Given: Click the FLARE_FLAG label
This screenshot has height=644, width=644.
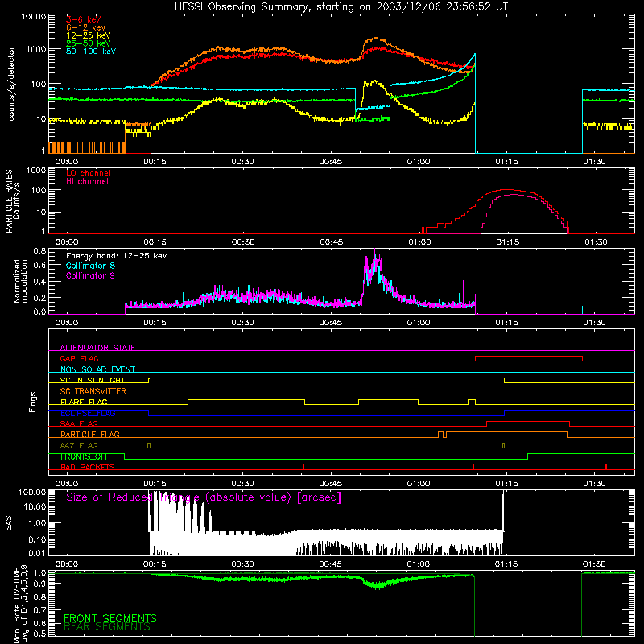Looking at the screenshot, I should [x=84, y=402].
